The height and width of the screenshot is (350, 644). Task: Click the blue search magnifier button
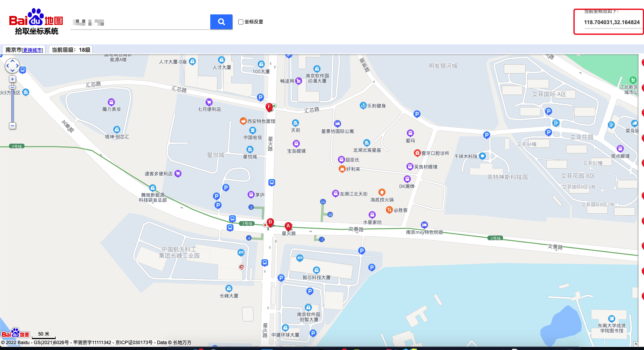(x=221, y=22)
